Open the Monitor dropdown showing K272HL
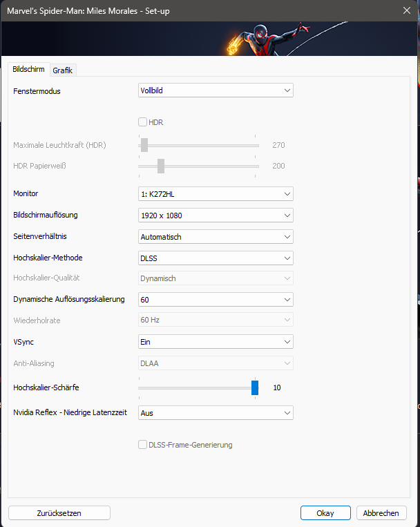The image size is (420, 527). tap(216, 194)
